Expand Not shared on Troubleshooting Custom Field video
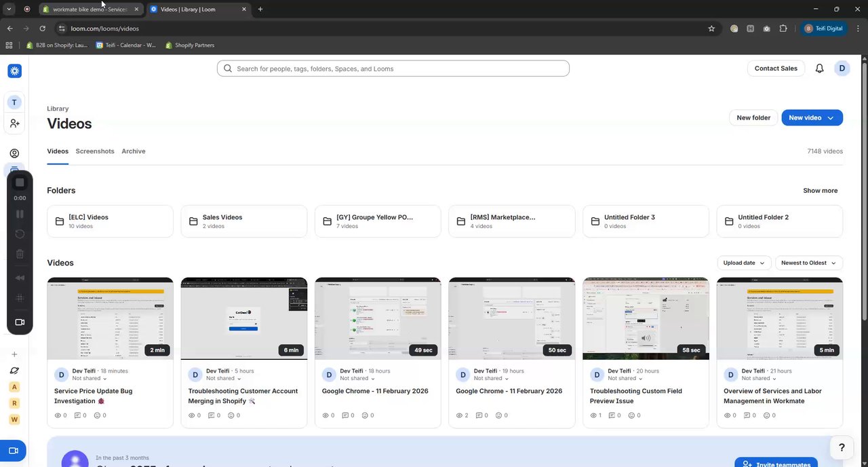The height and width of the screenshot is (467, 868). click(625, 378)
